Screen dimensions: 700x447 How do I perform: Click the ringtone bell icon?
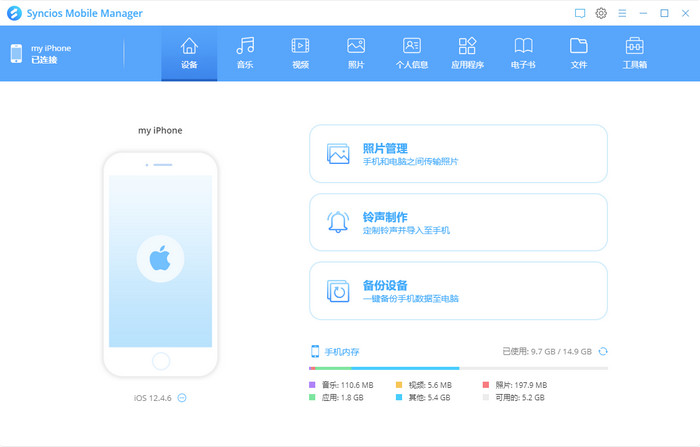338,222
